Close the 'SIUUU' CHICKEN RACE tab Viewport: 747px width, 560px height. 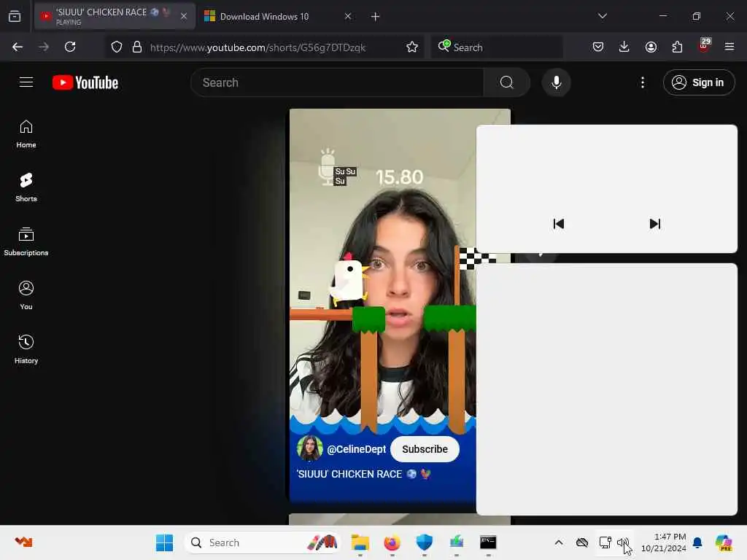(x=183, y=16)
